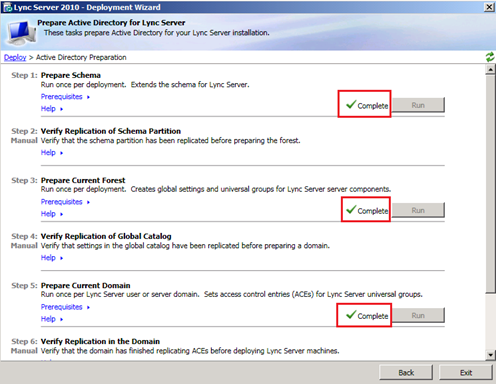Click the vertical scrollbar thumb
This screenshot has width=496, height=384.
tap(490, 184)
